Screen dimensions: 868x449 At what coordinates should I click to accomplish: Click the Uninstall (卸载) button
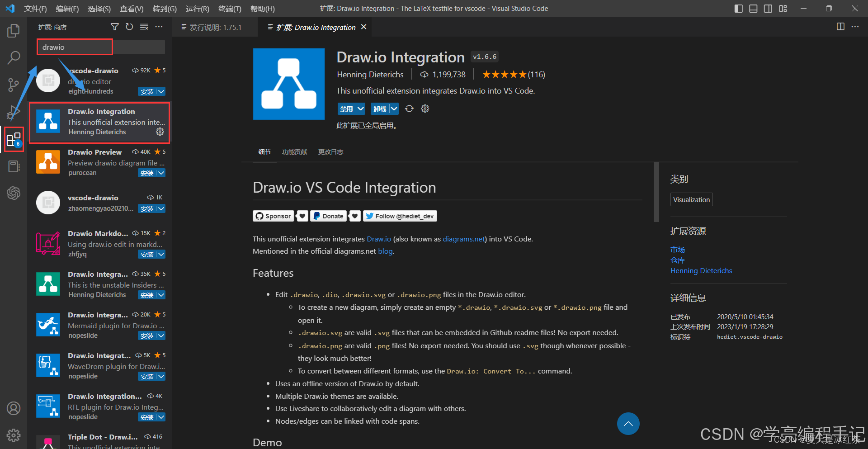380,109
